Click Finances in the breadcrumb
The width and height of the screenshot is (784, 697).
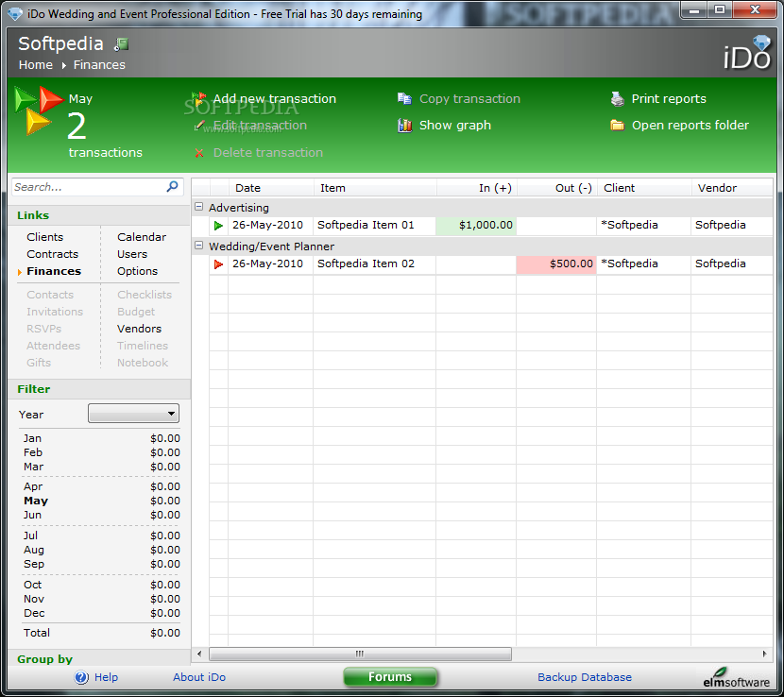(99, 65)
